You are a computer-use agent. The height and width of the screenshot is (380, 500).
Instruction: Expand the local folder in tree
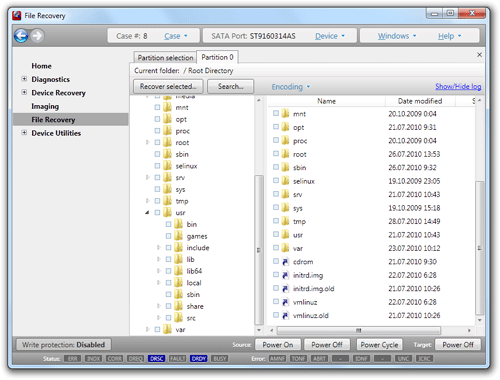click(159, 283)
